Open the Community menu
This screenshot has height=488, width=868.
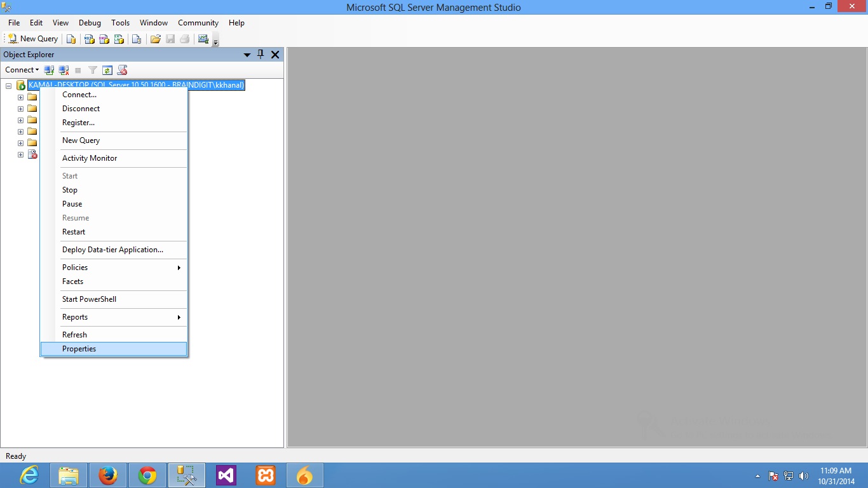(x=198, y=23)
